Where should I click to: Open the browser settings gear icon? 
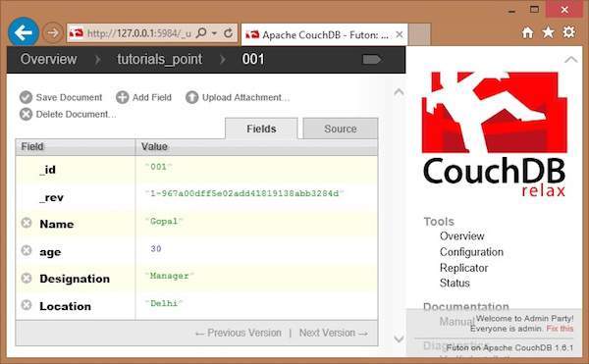coord(568,32)
